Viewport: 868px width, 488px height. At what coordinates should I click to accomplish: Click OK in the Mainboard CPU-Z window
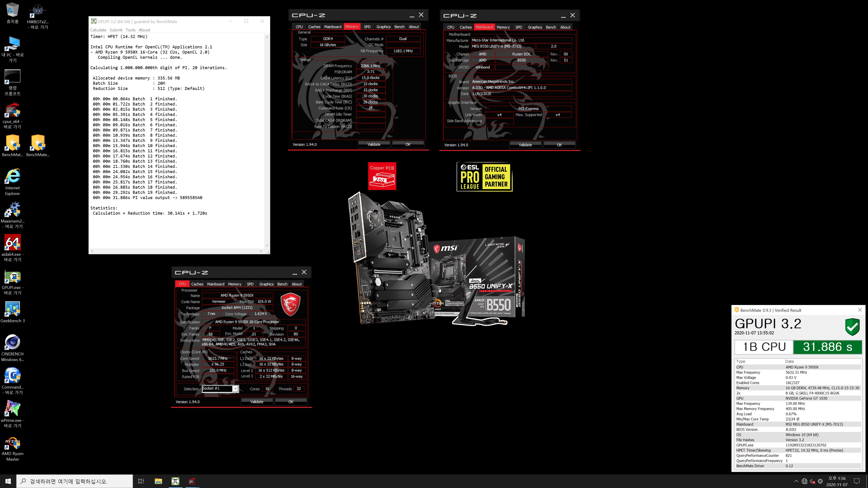coord(559,145)
